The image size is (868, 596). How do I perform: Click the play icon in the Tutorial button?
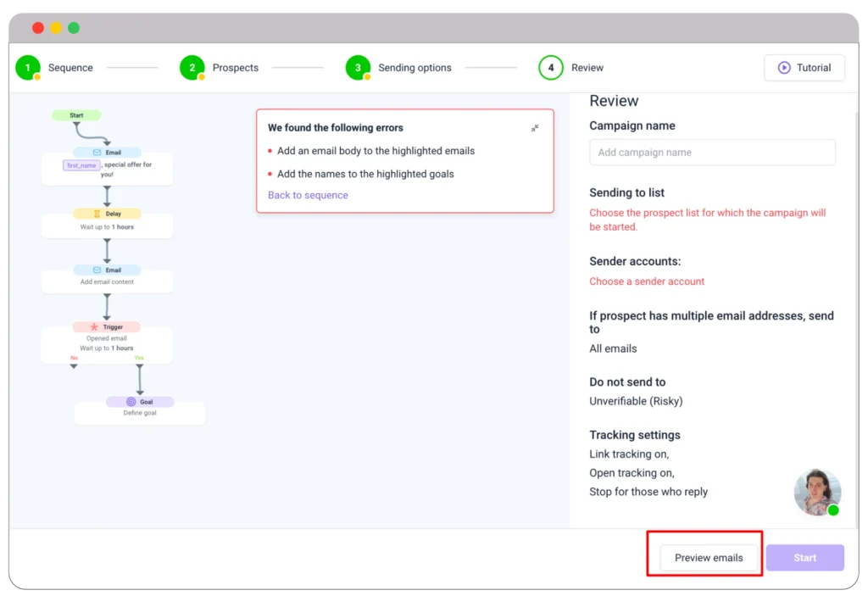pyautogui.click(x=785, y=68)
